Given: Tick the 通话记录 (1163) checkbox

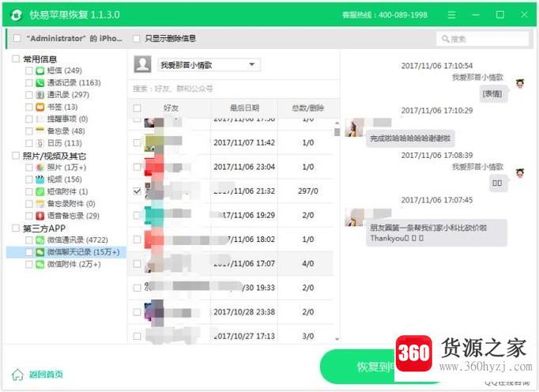Looking at the screenshot, I should point(29,83).
